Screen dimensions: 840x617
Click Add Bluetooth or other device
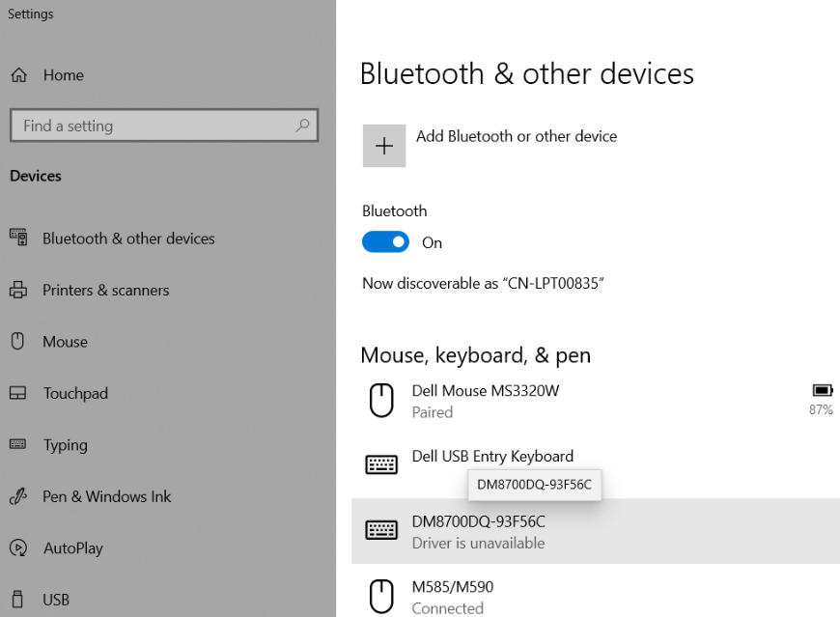pyautogui.click(x=517, y=136)
